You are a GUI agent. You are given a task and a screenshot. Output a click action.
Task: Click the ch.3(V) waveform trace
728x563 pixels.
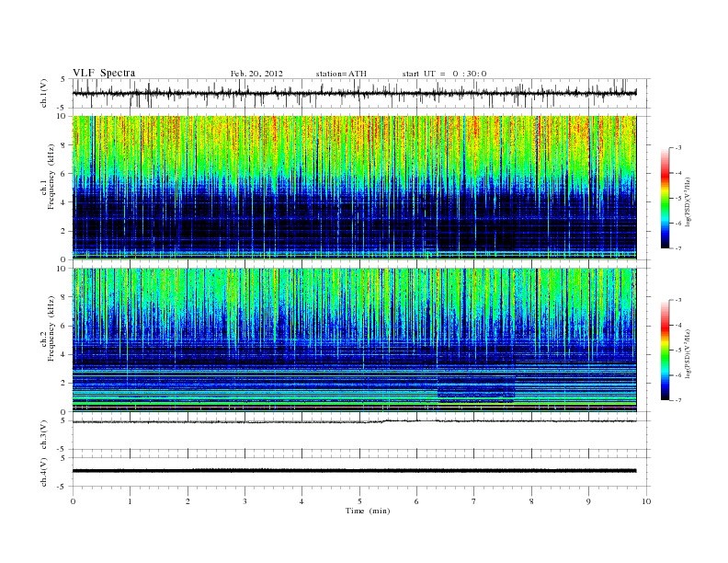pos(354,421)
